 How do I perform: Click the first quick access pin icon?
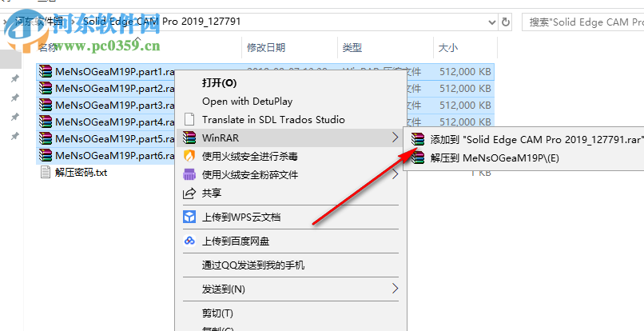tap(15, 78)
